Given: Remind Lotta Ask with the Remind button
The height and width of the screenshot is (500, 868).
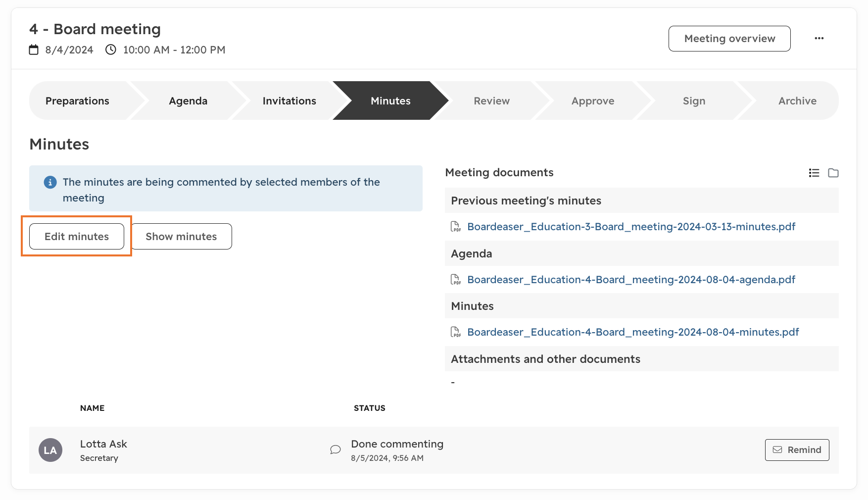Looking at the screenshot, I should coord(797,450).
